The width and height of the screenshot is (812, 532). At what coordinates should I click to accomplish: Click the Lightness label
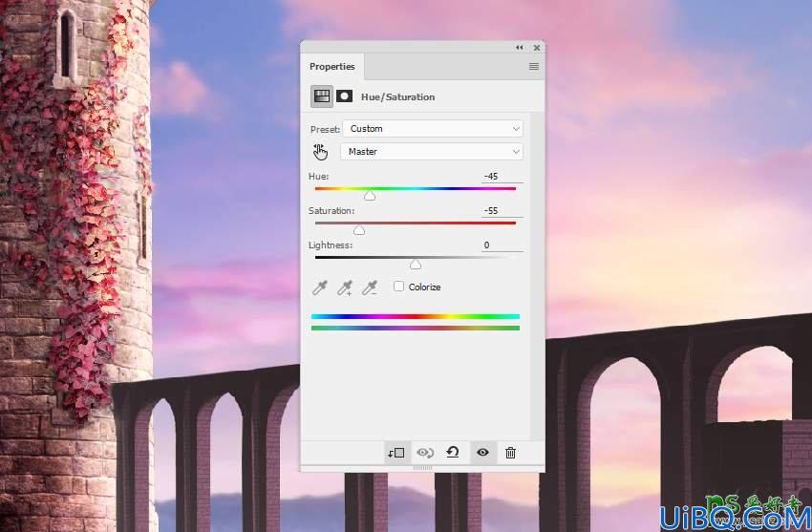click(331, 245)
